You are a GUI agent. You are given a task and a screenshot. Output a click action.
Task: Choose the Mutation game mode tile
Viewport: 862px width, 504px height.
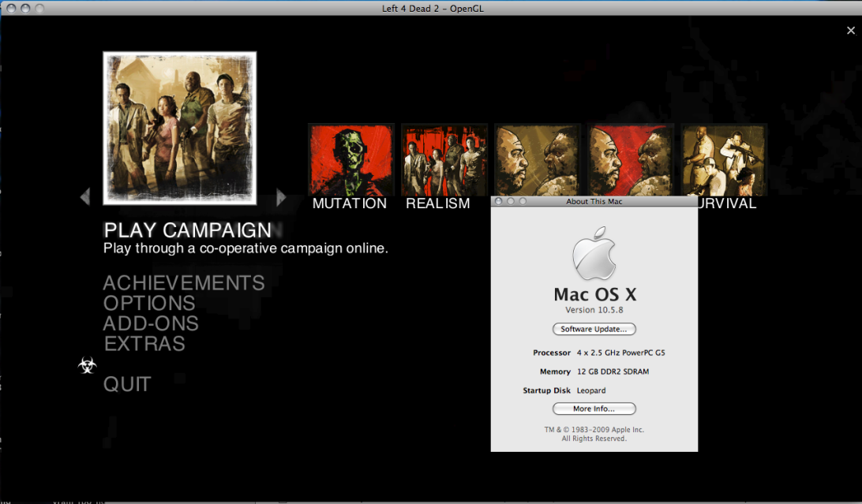point(351,160)
